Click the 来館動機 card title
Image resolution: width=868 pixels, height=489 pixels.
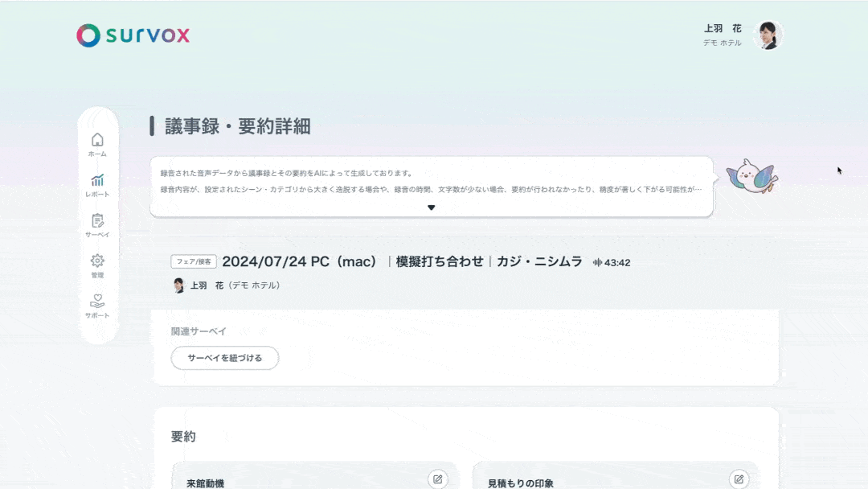coord(205,483)
